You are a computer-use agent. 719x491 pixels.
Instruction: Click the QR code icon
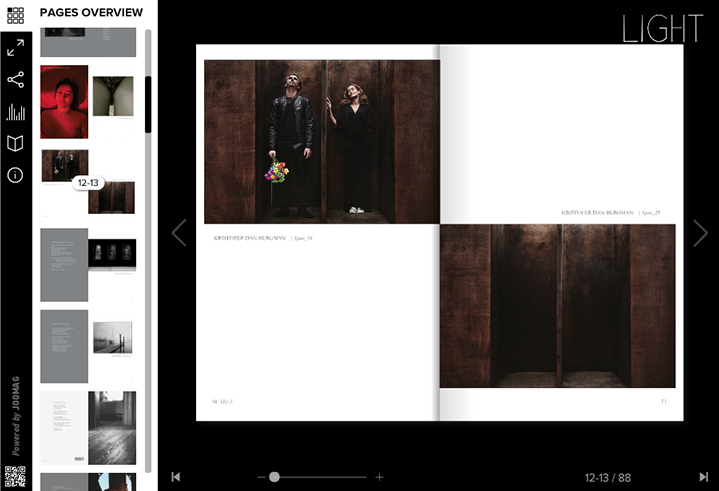click(15, 477)
